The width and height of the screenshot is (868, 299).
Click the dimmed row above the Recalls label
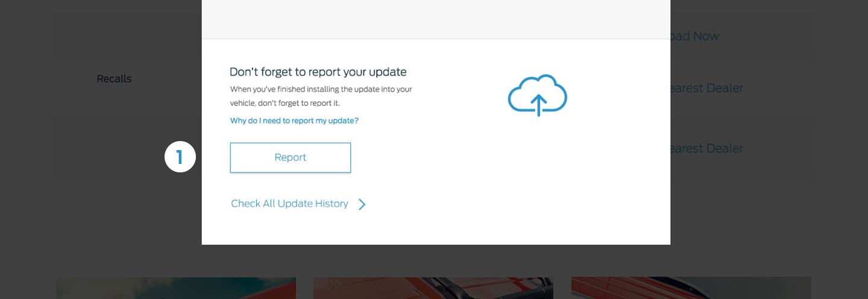127,36
